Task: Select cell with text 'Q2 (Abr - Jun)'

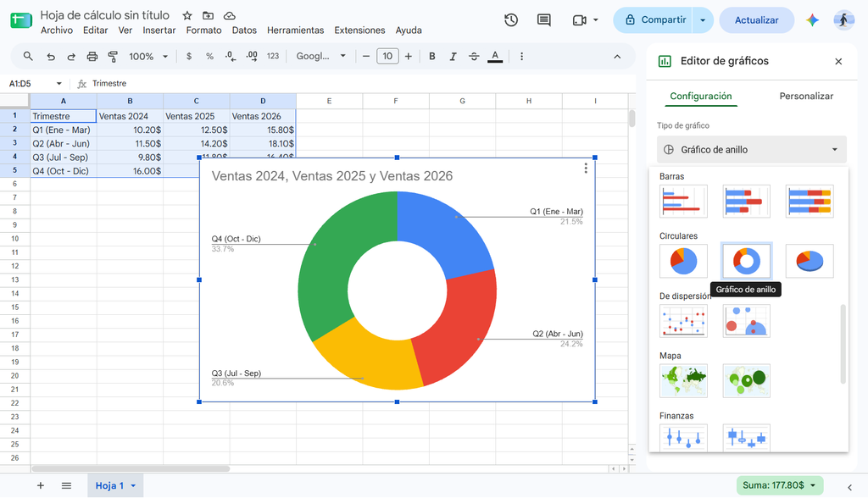Action: (x=63, y=144)
